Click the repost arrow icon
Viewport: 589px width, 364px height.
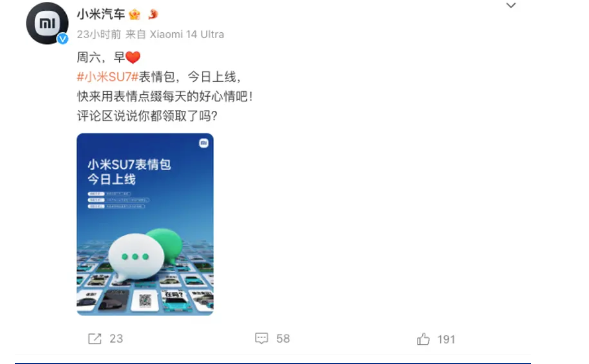(x=95, y=338)
